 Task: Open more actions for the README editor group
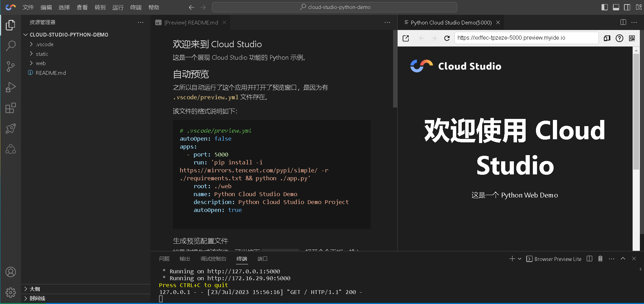tap(387, 22)
